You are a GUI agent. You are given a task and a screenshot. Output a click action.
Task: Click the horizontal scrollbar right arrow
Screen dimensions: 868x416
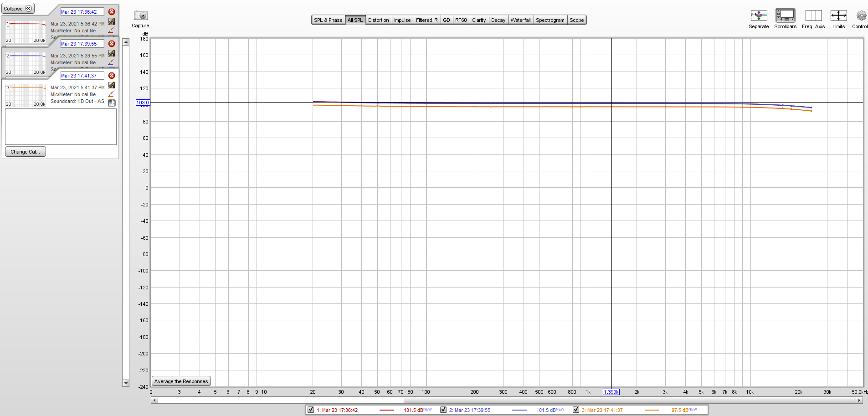click(859, 400)
